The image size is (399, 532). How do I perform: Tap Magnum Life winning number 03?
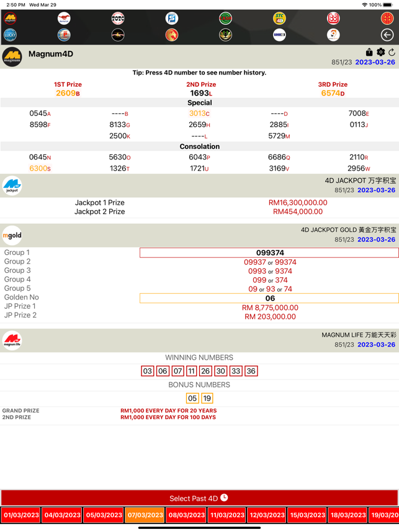(147, 371)
